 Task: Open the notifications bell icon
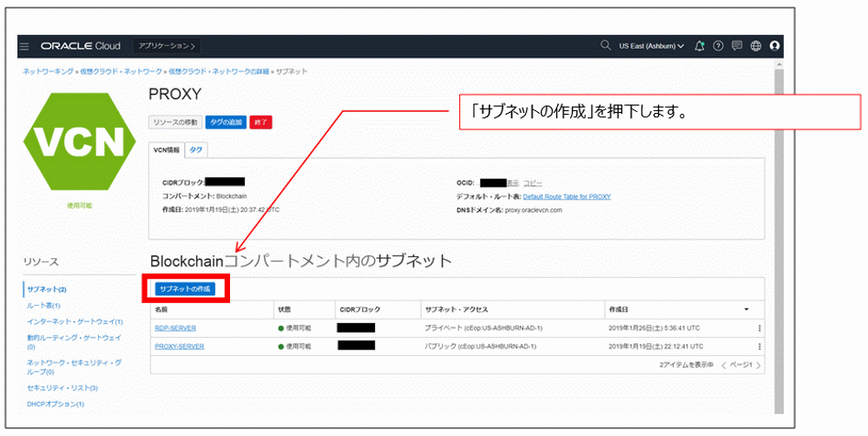700,46
